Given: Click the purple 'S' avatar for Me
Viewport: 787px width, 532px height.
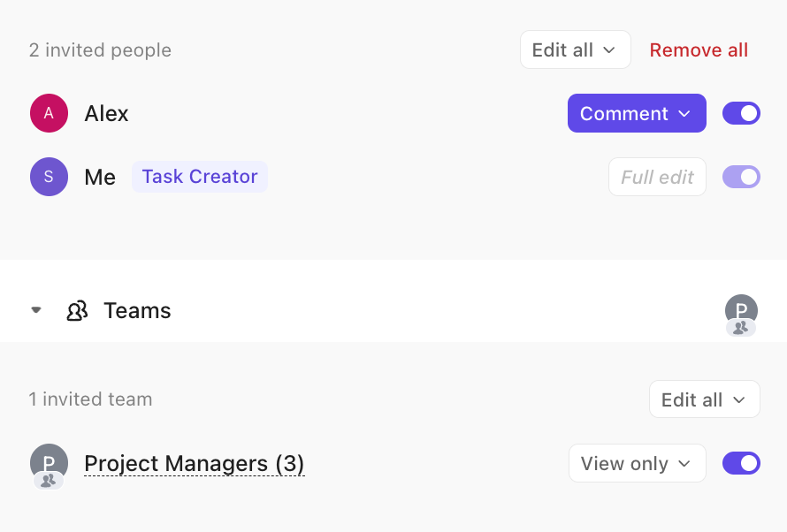Looking at the screenshot, I should 49,177.
